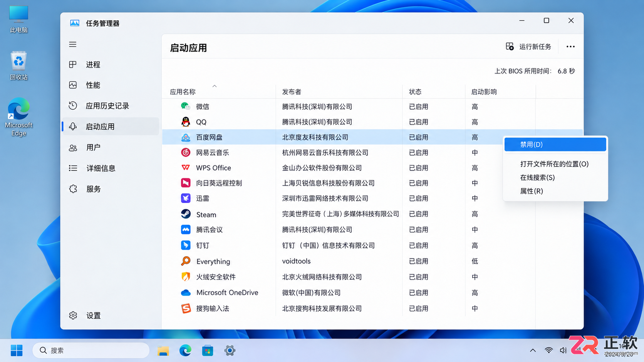Viewport: 644px width, 362px height.
Task: Switch to 启动应用 sidebar tab
Action: (x=111, y=127)
